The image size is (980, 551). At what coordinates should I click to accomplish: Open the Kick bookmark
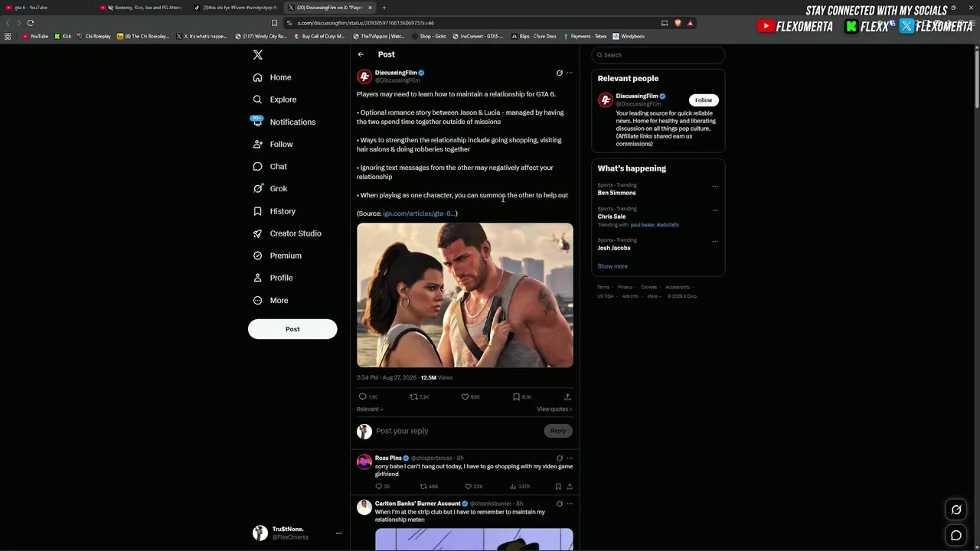tap(63, 36)
